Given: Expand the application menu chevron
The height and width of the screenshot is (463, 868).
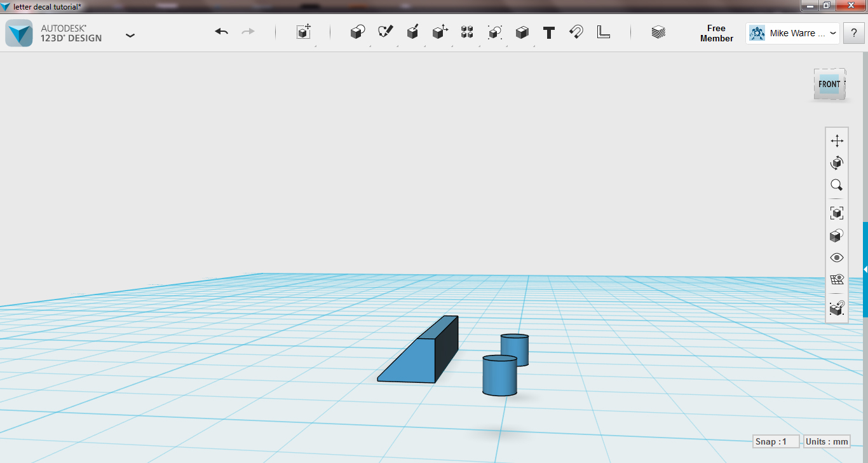Looking at the screenshot, I should click(x=130, y=36).
